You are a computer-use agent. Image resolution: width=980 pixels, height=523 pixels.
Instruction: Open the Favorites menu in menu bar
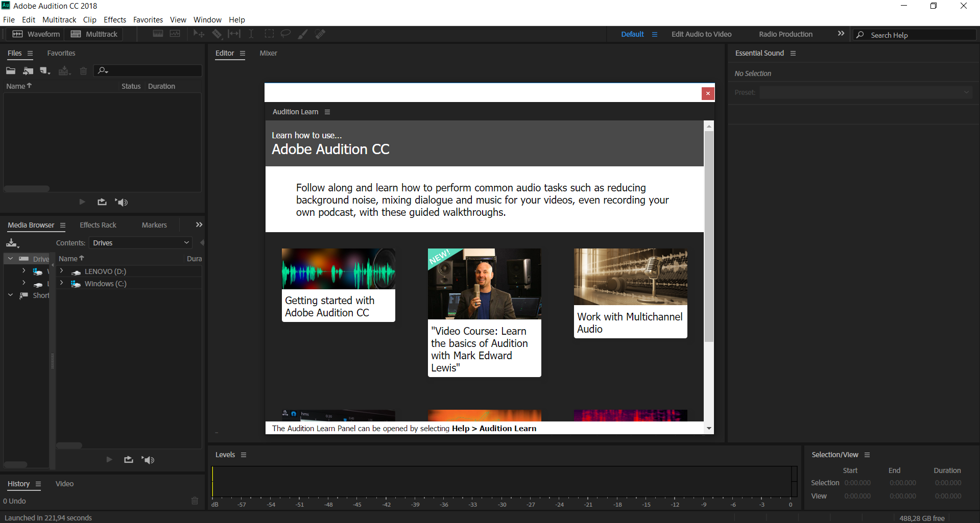[148, 20]
